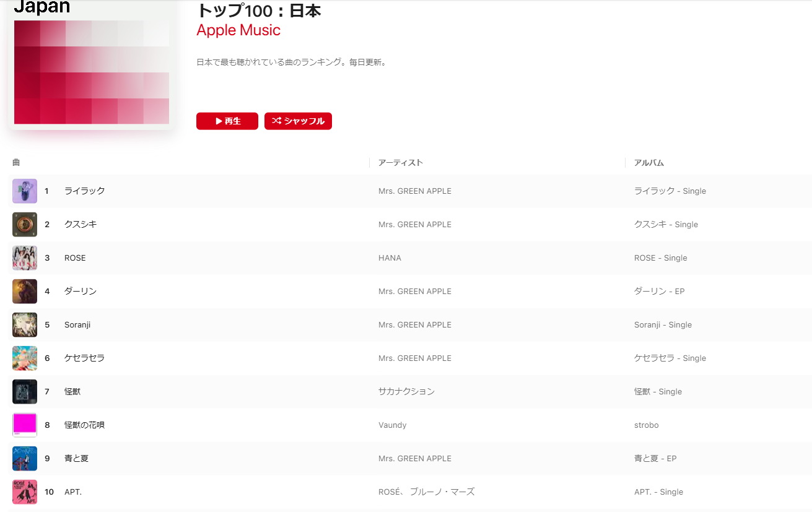The width and height of the screenshot is (812, 512).
Task: Click the ROSE album cover by HANA
Action: [x=25, y=258]
